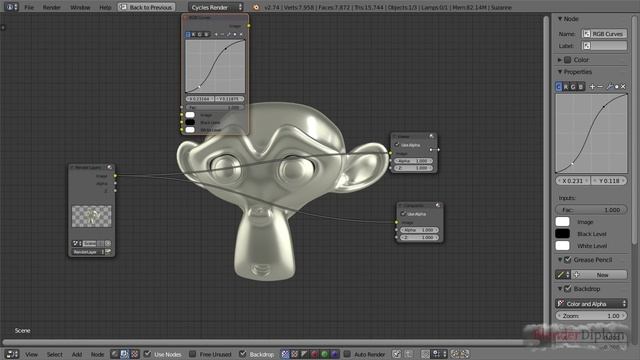Select the B curve channel in sidebar

point(580,87)
